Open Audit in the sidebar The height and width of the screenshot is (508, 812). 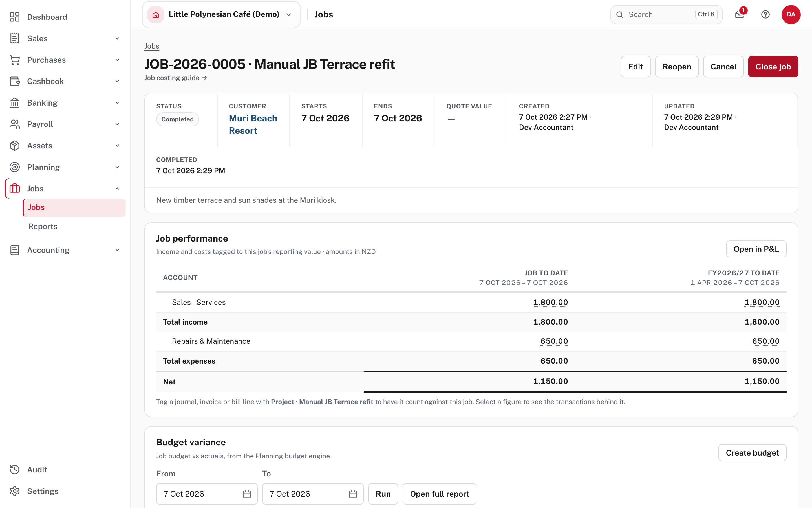pyautogui.click(x=65, y=469)
